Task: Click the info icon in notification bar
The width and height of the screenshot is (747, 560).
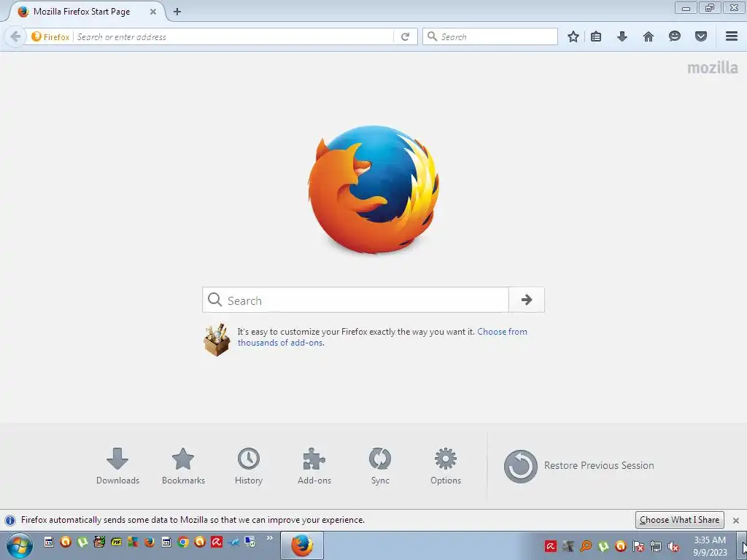Action: pos(10,521)
